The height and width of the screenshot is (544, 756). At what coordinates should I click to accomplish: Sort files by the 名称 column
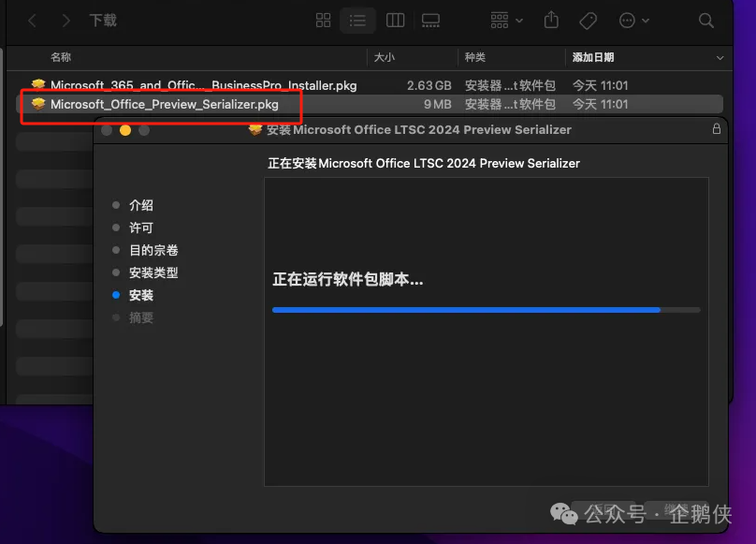click(x=61, y=57)
